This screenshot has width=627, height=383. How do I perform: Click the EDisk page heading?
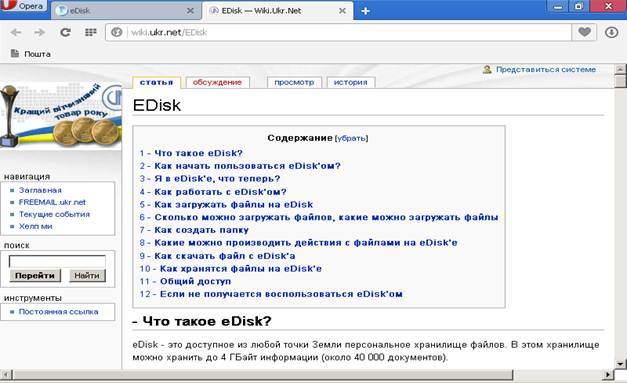(157, 105)
